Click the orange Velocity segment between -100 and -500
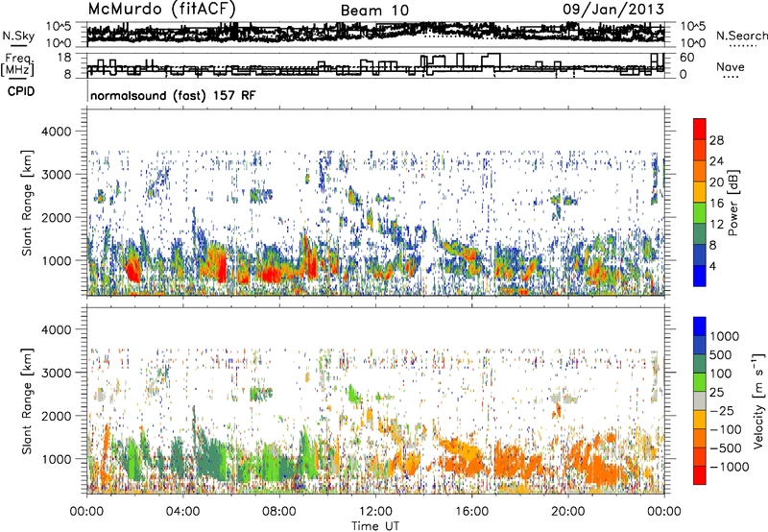 pos(700,439)
